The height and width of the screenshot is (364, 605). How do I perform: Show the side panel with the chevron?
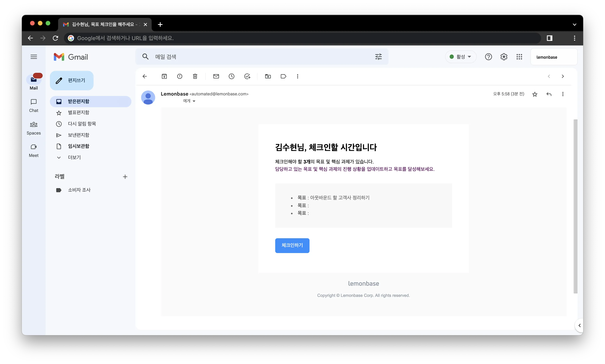tap(579, 325)
